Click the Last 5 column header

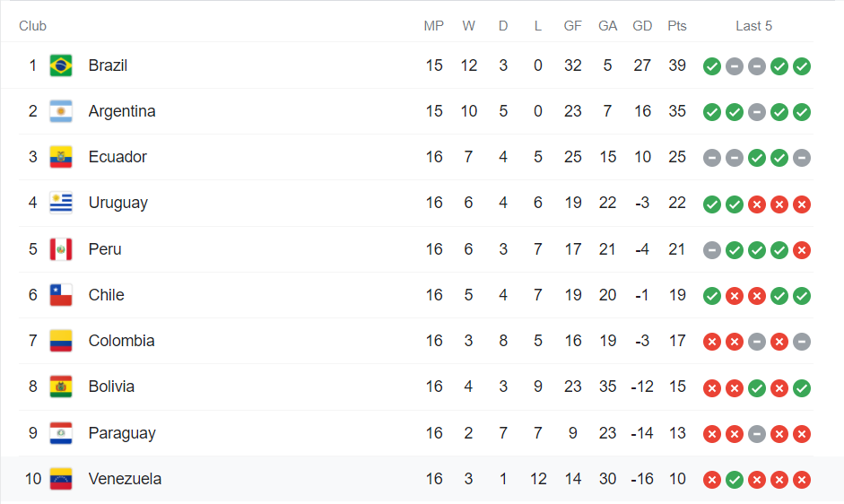pyautogui.click(x=753, y=26)
